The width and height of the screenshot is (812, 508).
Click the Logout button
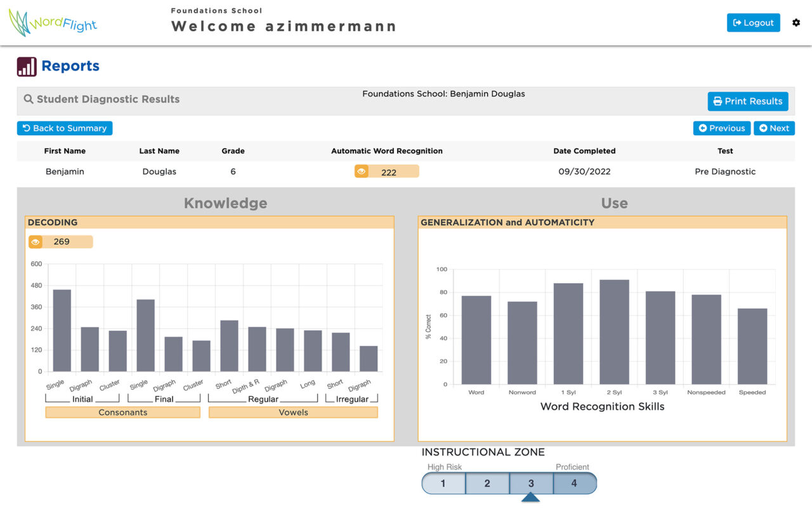pos(754,23)
